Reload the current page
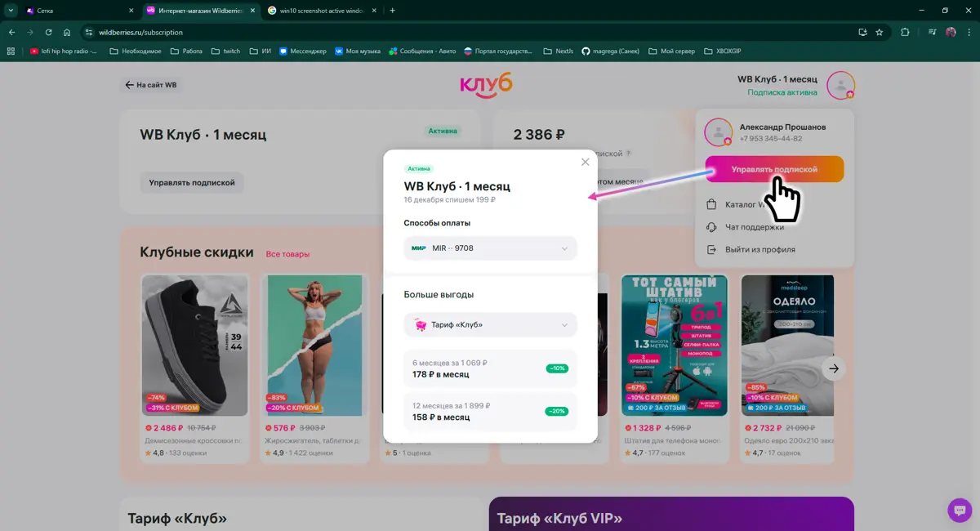This screenshot has height=531, width=980. coord(49,32)
